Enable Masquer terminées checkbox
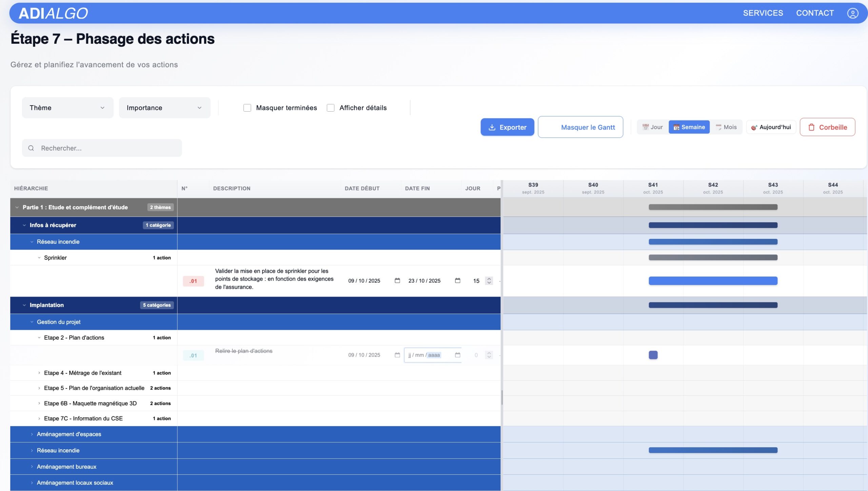The image size is (868, 491). click(x=247, y=108)
